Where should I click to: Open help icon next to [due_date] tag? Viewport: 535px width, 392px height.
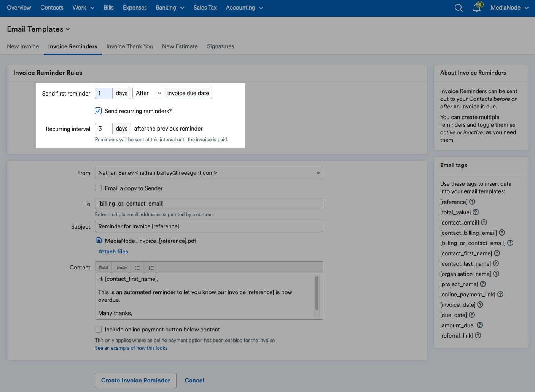click(472, 315)
